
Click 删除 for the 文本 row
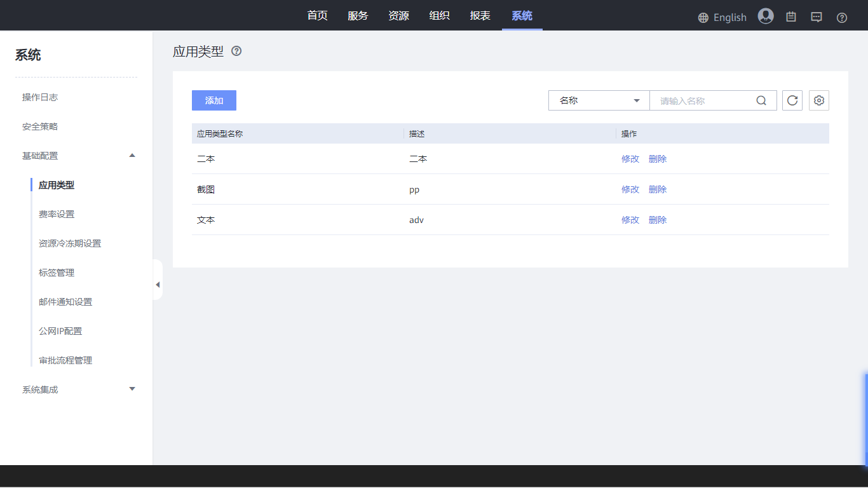pos(658,220)
